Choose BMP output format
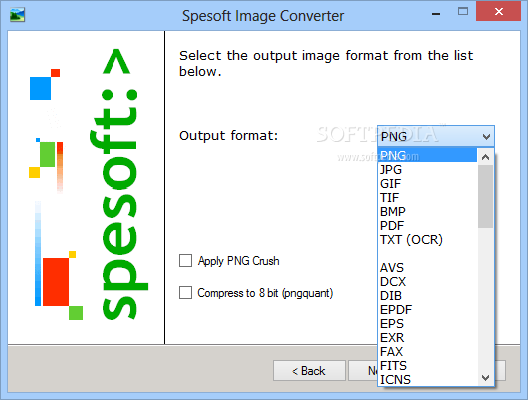Viewport: 528px width, 400px height. pyautogui.click(x=428, y=211)
